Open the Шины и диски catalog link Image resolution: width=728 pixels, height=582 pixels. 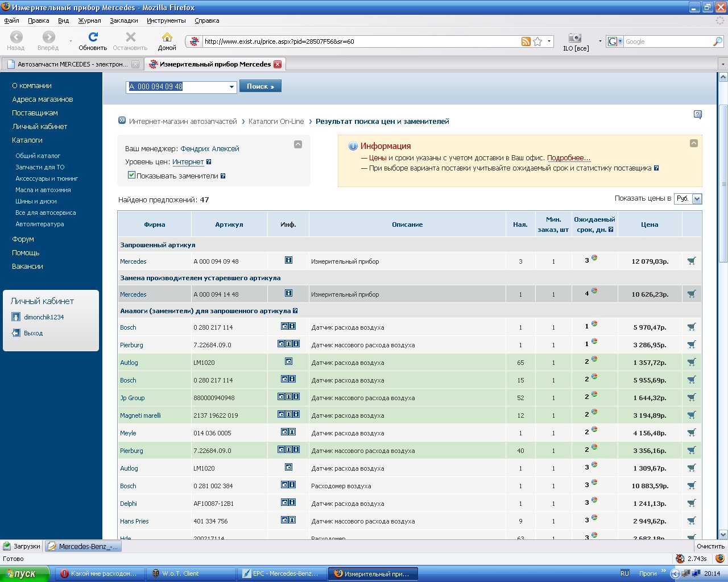pyautogui.click(x=36, y=201)
